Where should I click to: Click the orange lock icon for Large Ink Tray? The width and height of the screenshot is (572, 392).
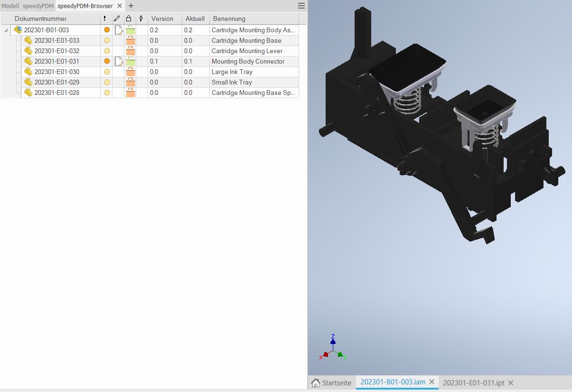click(131, 72)
